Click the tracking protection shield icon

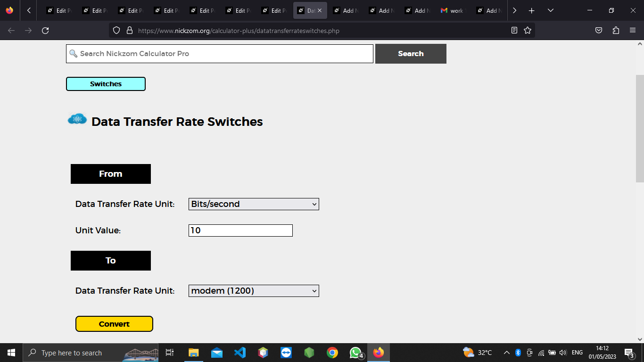[116, 31]
